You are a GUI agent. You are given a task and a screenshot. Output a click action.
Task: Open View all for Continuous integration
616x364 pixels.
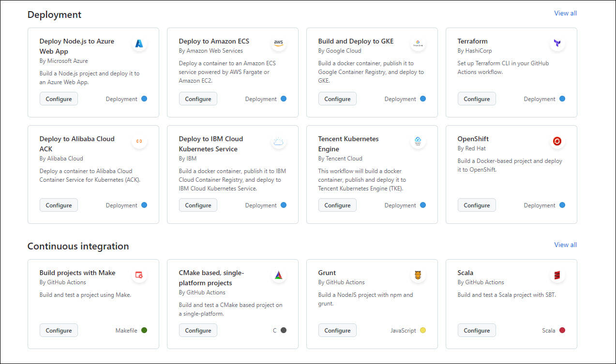(x=565, y=245)
